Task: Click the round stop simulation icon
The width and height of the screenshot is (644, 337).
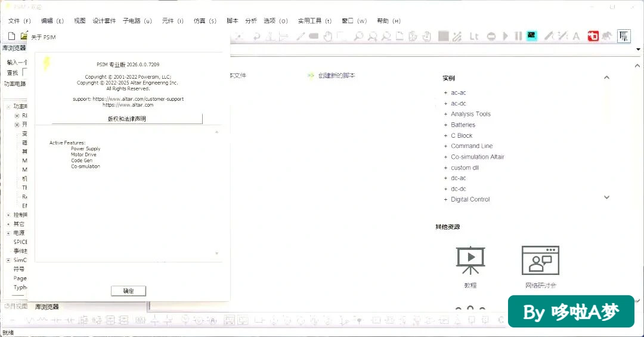Action: tap(491, 36)
